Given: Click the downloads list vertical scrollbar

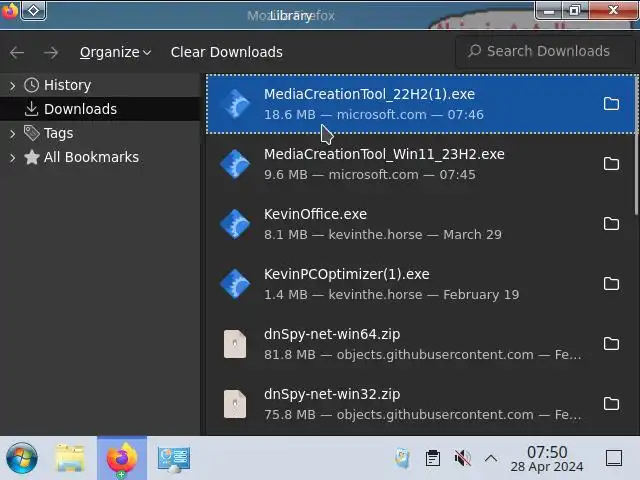Looking at the screenshot, I should (x=636, y=145).
